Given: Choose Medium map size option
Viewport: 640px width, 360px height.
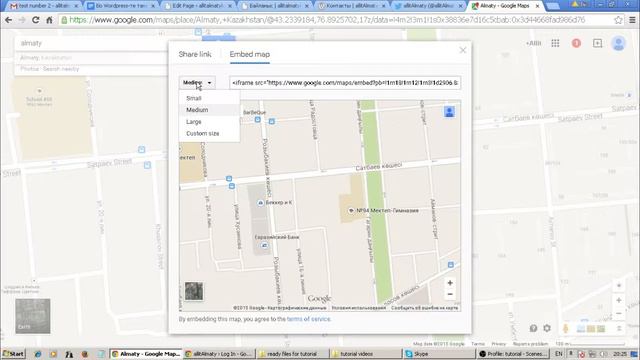Looking at the screenshot, I should click(x=197, y=110).
